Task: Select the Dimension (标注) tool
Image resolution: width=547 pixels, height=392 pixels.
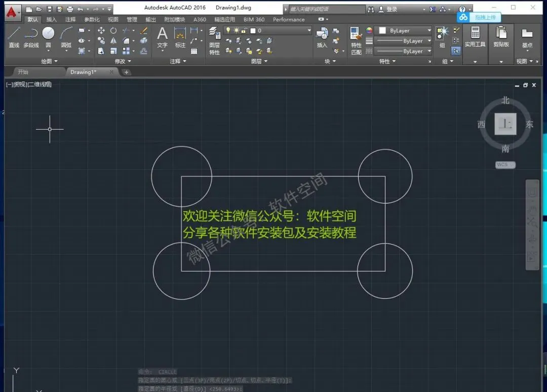Action: pos(180,37)
